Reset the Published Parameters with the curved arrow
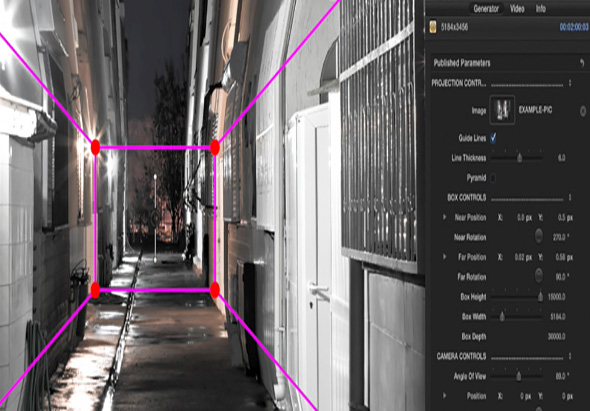This screenshot has width=590, height=411. pyautogui.click(x=582, y=63)
